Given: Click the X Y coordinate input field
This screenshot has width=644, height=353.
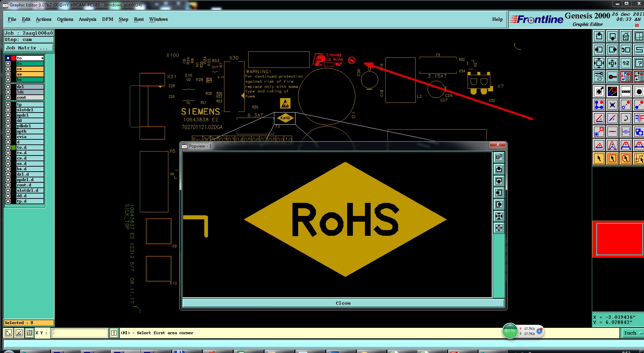Looking at the screenshot, I should pos(80,333).
